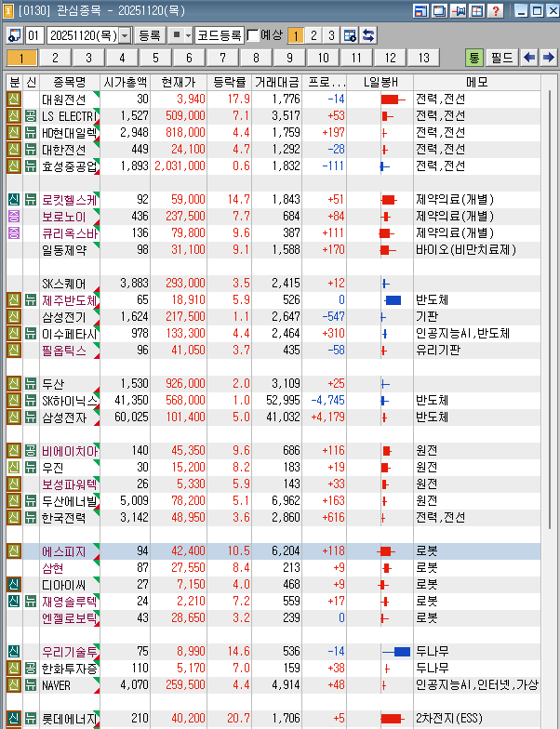Image resolution: width=560 pixels, height=729 pixels.
Task: Click the yellow 1 icon in title bar
Action: click(x=7, y=11)
